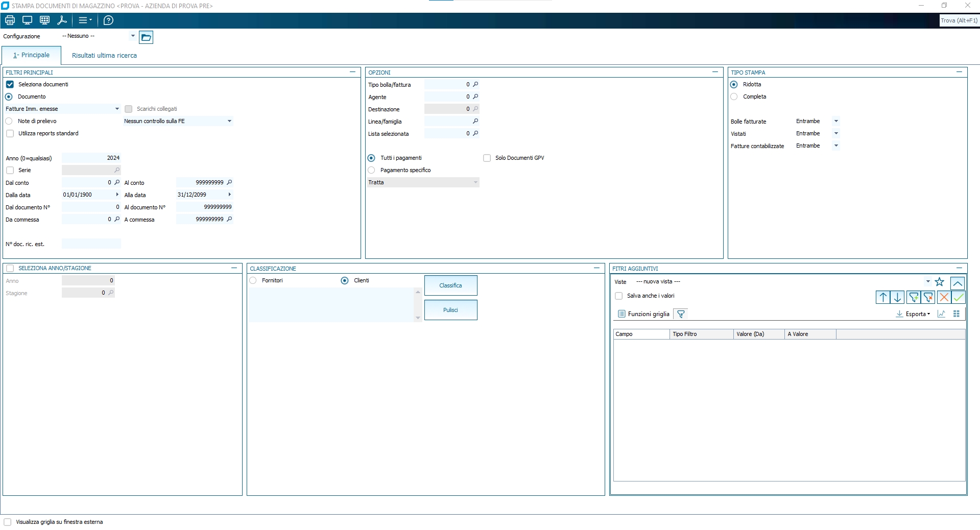Click the PDF export icon
This screenshot has height=530, width=980.
point(62,20)
